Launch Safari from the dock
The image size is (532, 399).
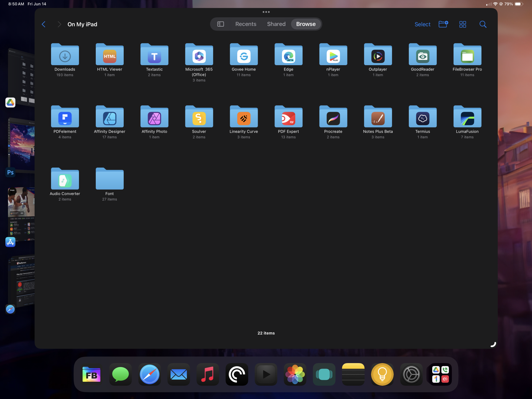tap(149, 375)
